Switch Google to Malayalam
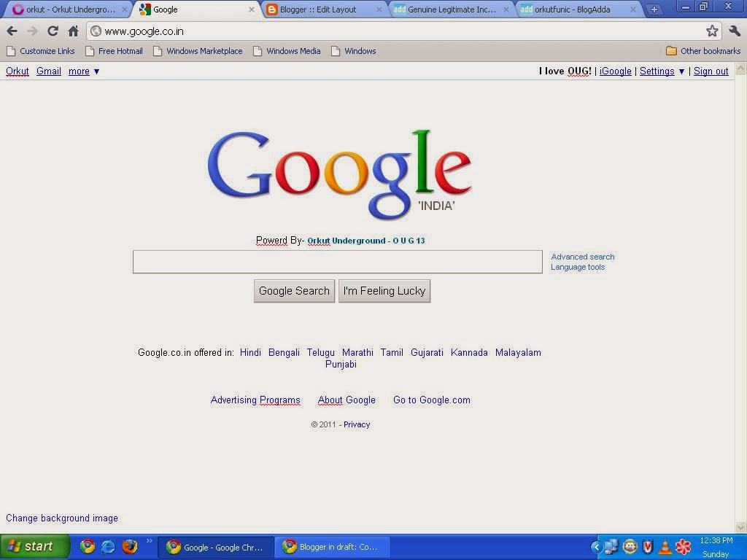 [518, 352]
